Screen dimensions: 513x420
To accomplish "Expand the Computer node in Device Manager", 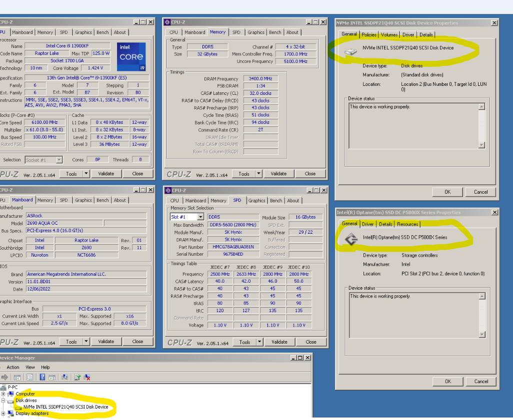I will pyautogui.click(x=3, y=394).
